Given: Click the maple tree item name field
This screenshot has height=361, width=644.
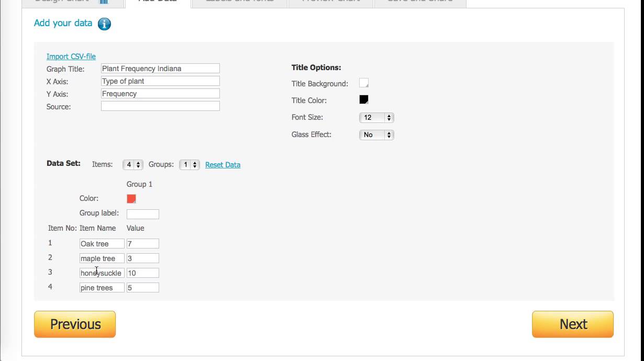Looking at the screenshot, I should click(x=102, y=258).
